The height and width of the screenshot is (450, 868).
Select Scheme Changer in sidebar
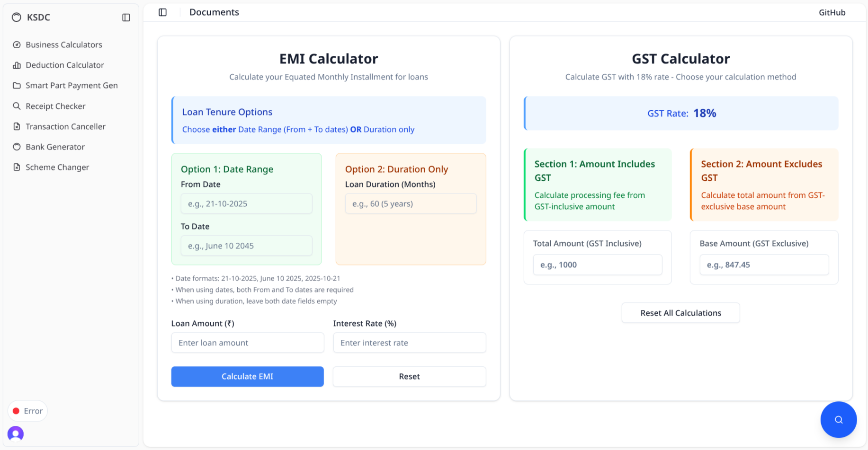(71, 167)
